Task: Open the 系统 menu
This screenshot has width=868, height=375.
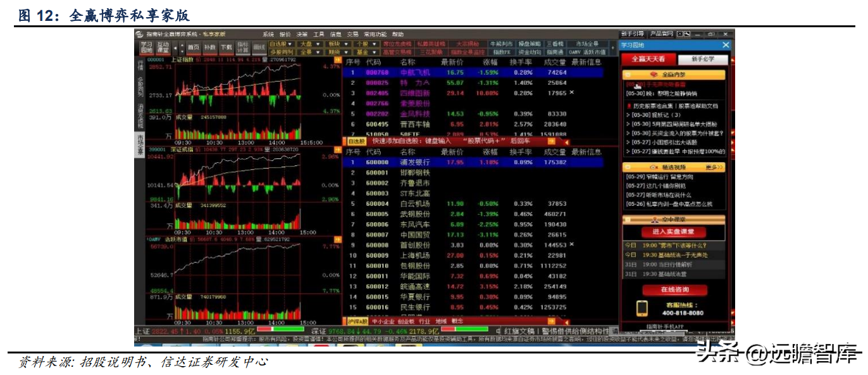Action: pos(268,34)
